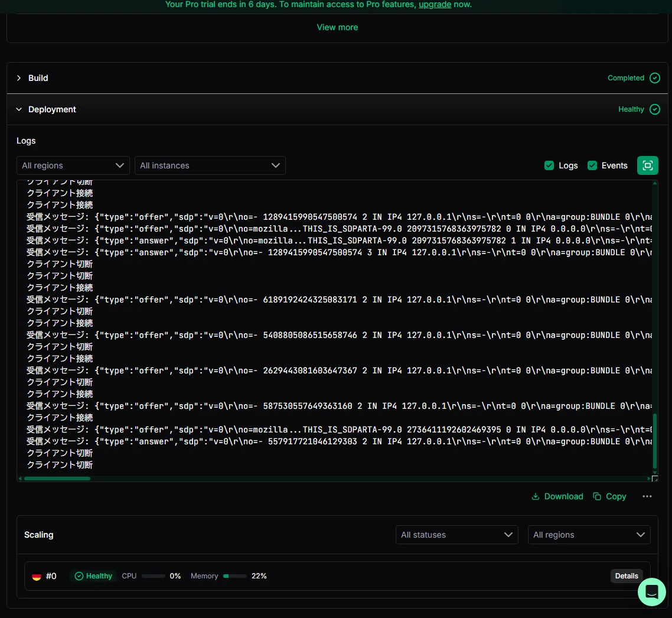Click the upgrade link in banner
The width and height of the screenshot is (672, 618).
(x=435, y=5)
